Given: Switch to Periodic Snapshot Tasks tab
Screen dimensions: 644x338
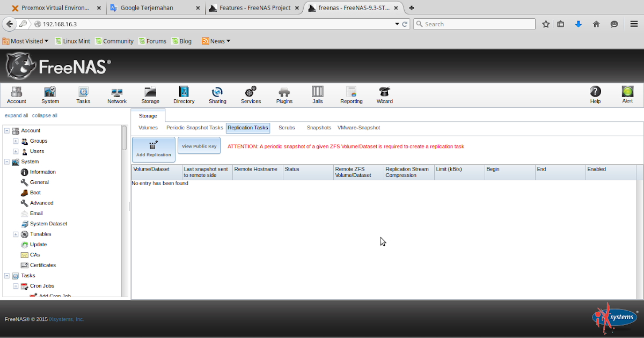Looking at the screenshot, I should pos(194,128).
